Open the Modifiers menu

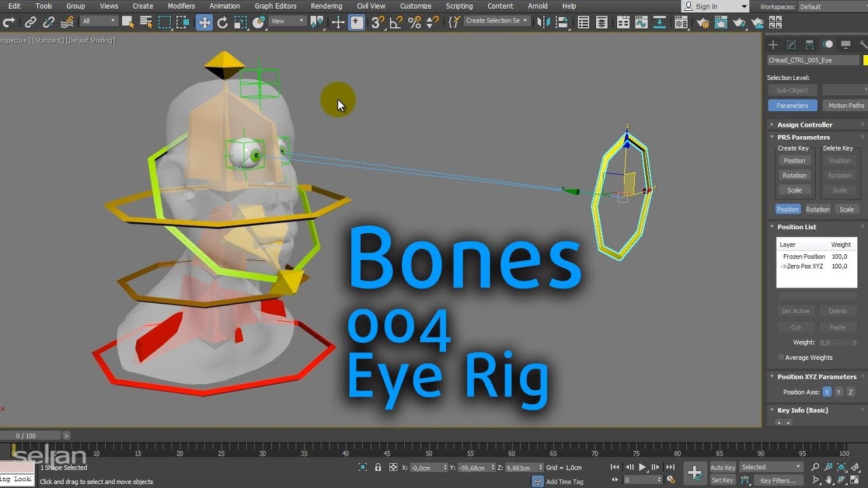click(181, 6)
